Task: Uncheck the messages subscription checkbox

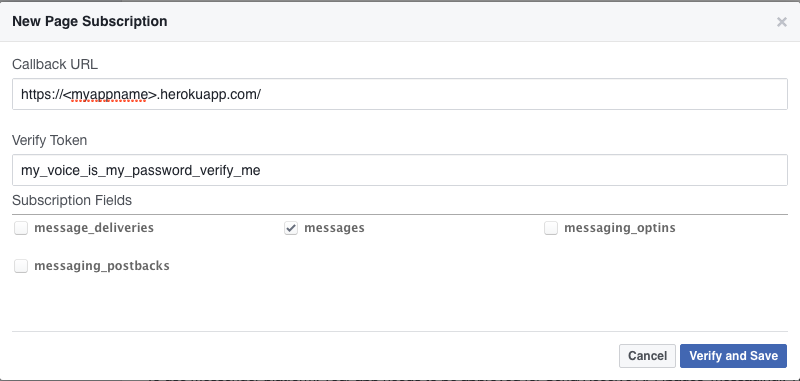Action: tap(291, 228)
